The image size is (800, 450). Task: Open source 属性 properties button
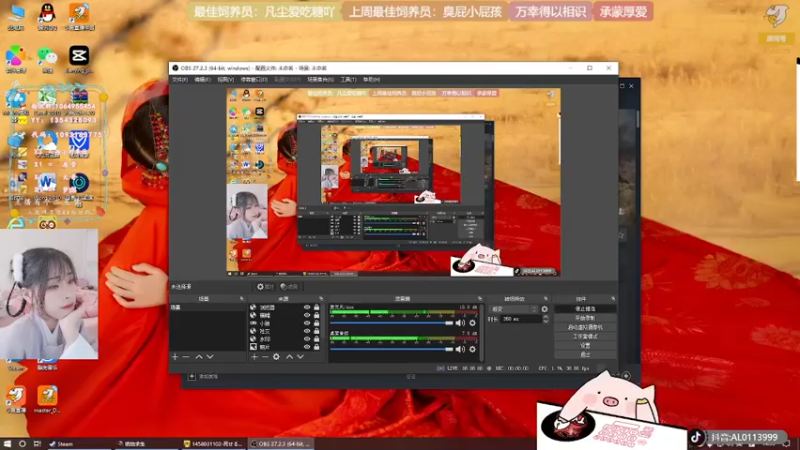tap(265, 287)
